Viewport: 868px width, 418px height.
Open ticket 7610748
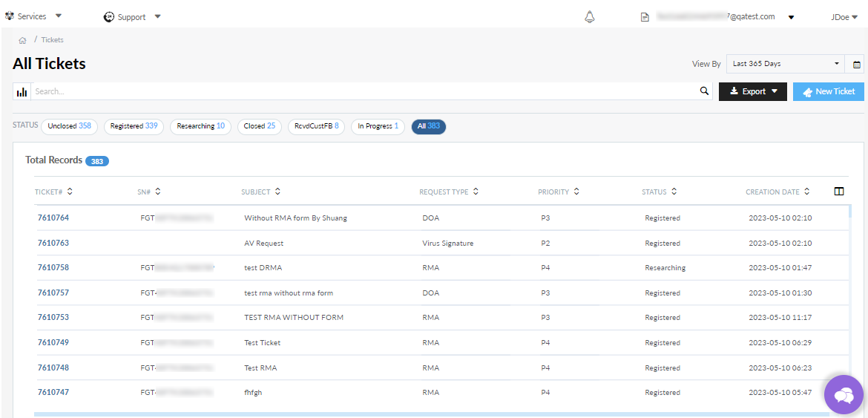pyautogui.click(x=53, y=367)
